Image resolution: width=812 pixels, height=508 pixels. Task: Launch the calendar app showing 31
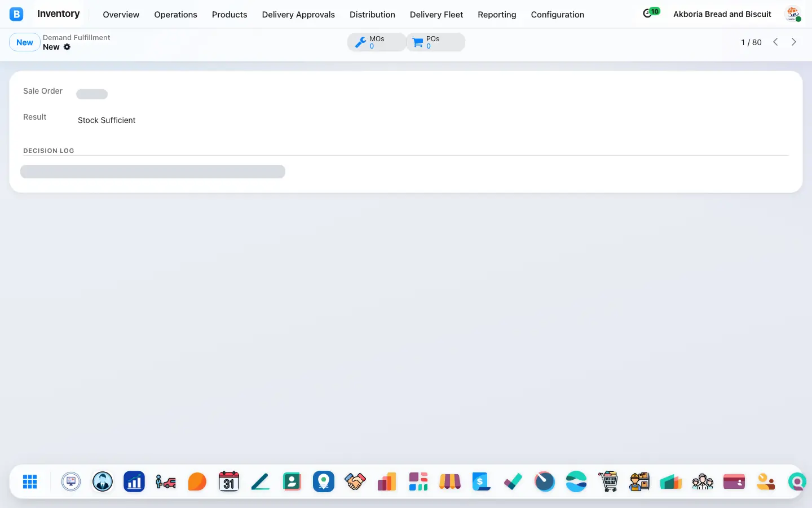click(x=229, y=481)
